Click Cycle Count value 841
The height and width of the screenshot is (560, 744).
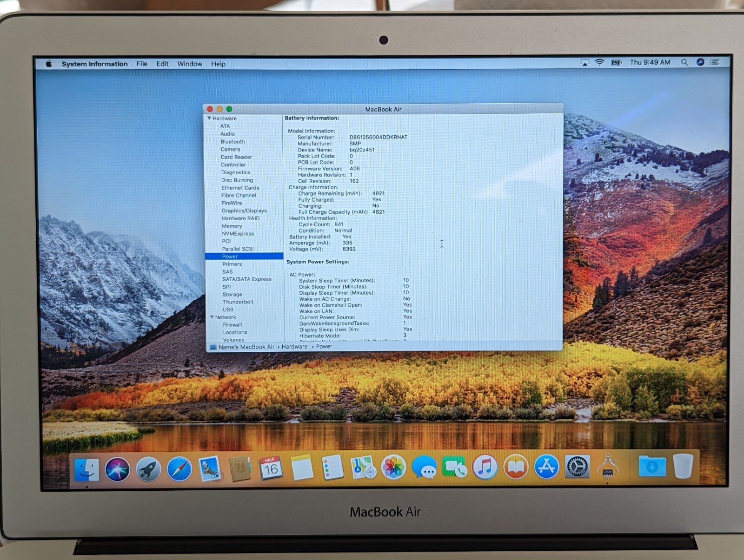pos(339,224)
